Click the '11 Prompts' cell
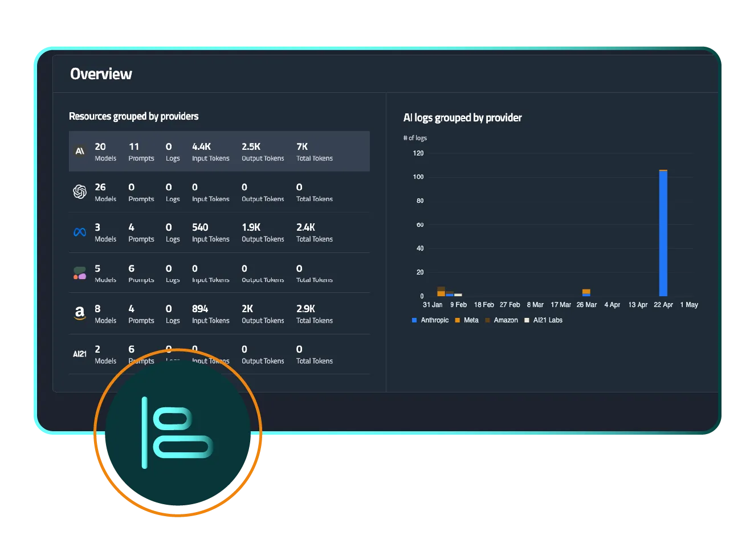750x560 pixels. coord(141,152)
